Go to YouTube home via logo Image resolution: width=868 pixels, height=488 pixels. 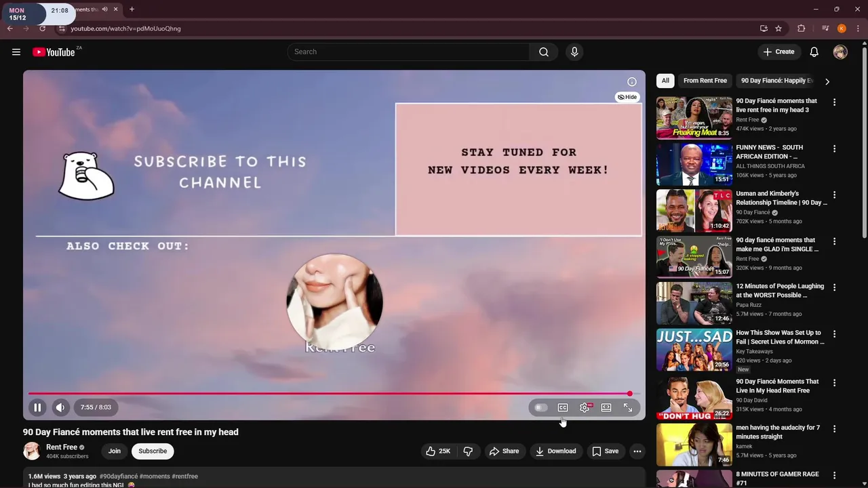pyautogui.click(x=54, y=52)
